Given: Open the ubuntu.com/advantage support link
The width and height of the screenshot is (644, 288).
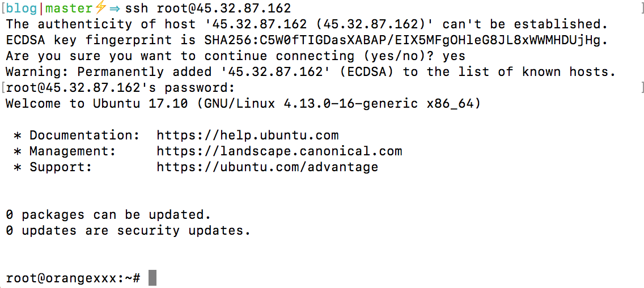Looking at the screenshot, I should (268, 167).
